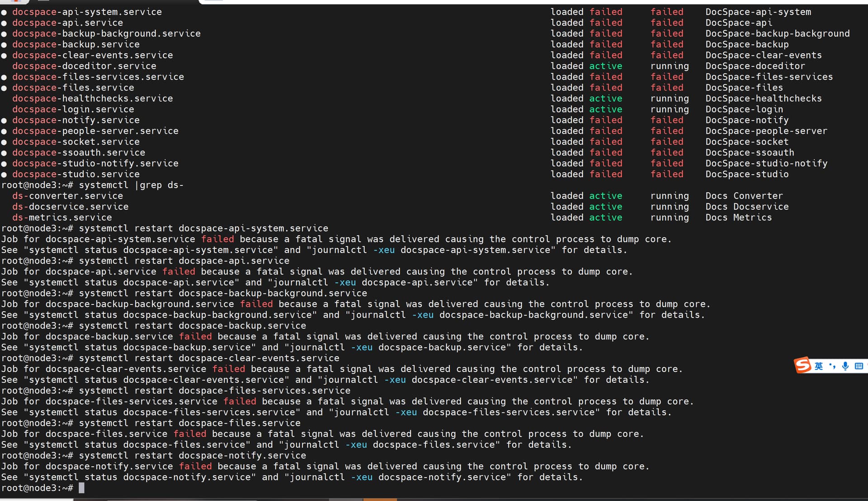Click the docspace-studio.service unit name
The height and width of the screenshot is (501, 868).
tap(76, 175)
